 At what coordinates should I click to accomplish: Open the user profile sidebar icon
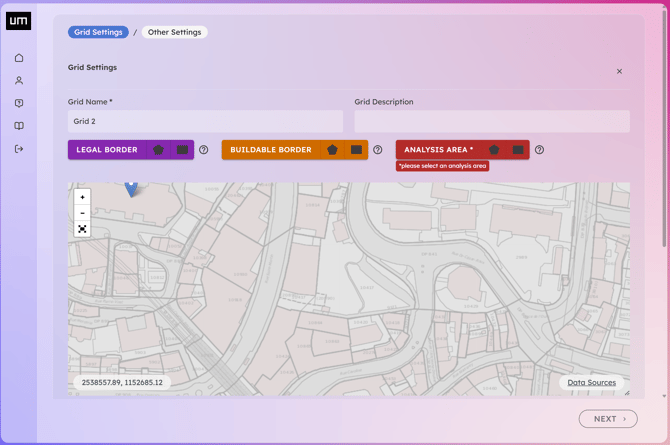pos(19,81)
